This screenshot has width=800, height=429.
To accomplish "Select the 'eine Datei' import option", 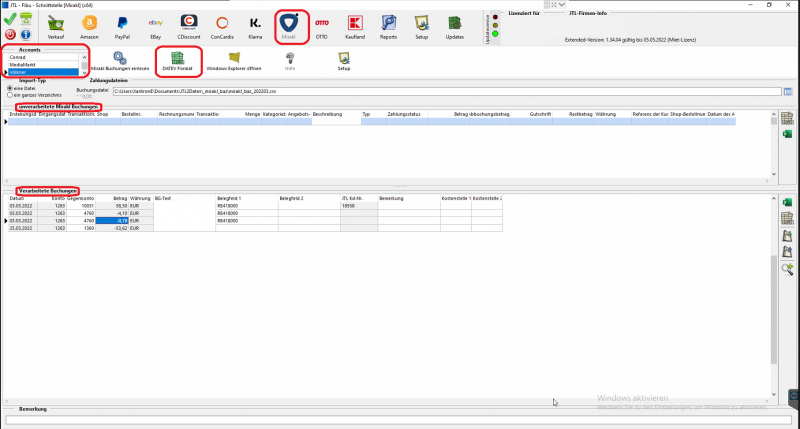I will point(9,89).
